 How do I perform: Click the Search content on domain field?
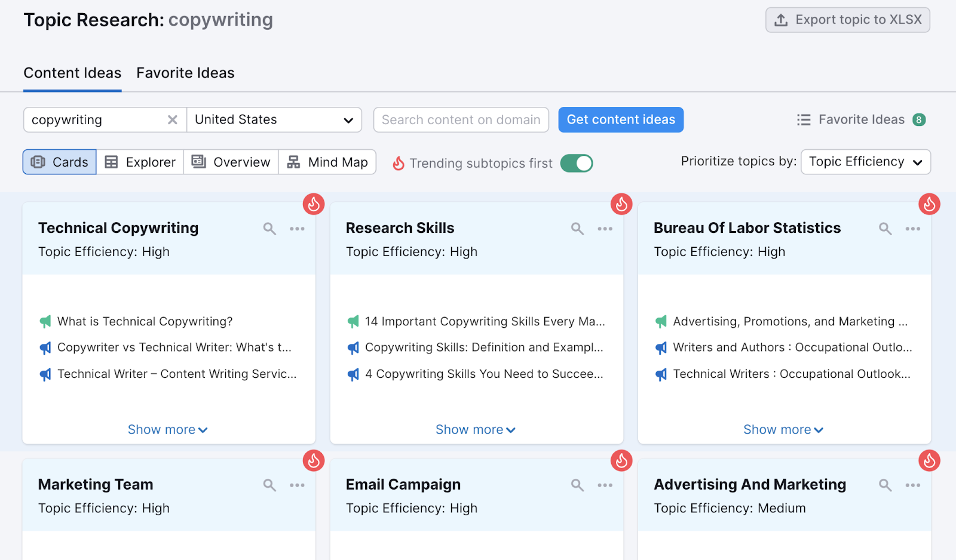461,120
